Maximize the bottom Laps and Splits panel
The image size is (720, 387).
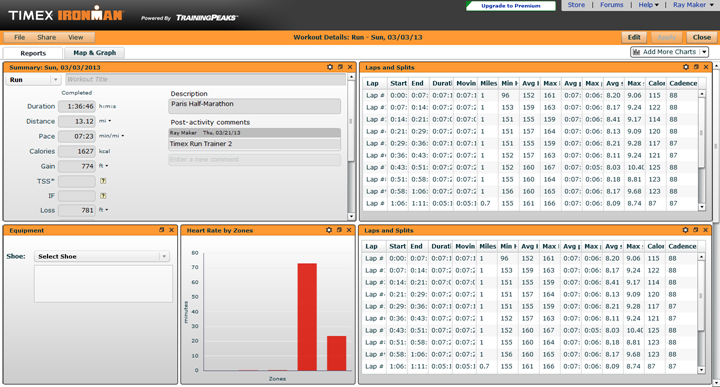[696, 230]
